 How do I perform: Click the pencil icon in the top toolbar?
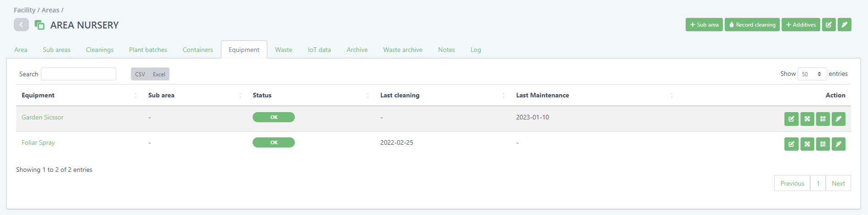click(x=844, y=25)
